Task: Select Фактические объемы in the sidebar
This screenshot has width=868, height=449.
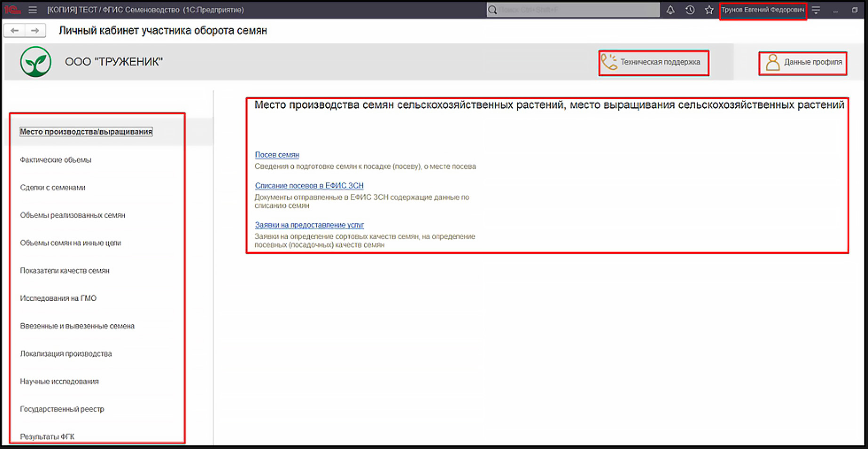Action: pos(56,160)
